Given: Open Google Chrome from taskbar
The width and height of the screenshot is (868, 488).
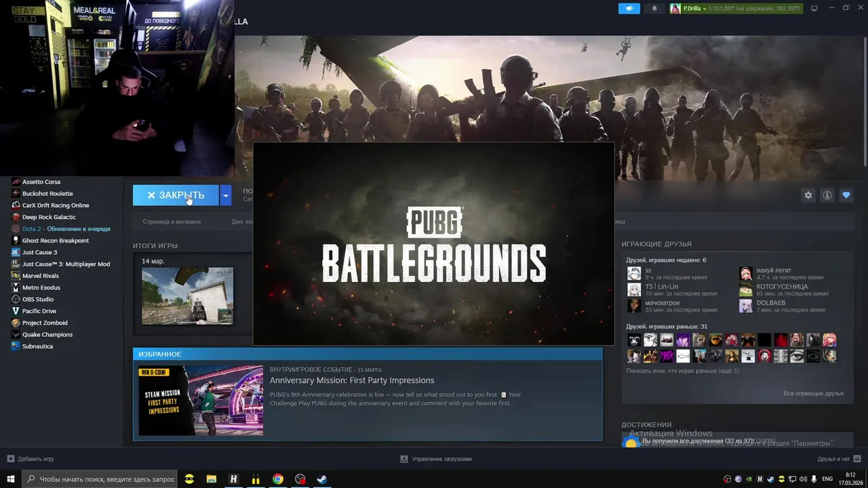Looking at the screenshot, I should click(x=278, y=479).
